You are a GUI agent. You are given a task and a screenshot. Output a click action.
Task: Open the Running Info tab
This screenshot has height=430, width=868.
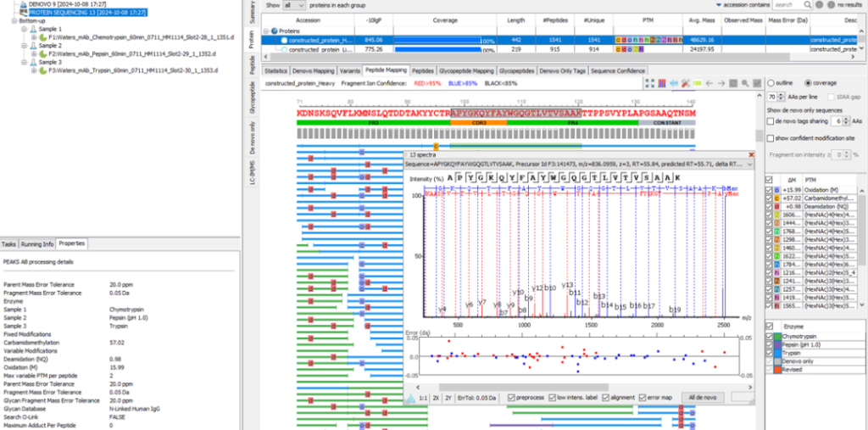pyautogui.click(x=37, y=244)
